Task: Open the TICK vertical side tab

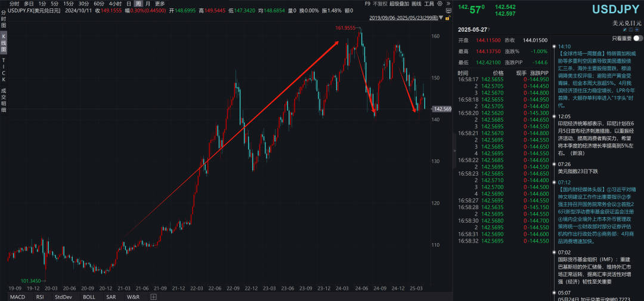Action: pyautogui.click(x=4, y=69)
